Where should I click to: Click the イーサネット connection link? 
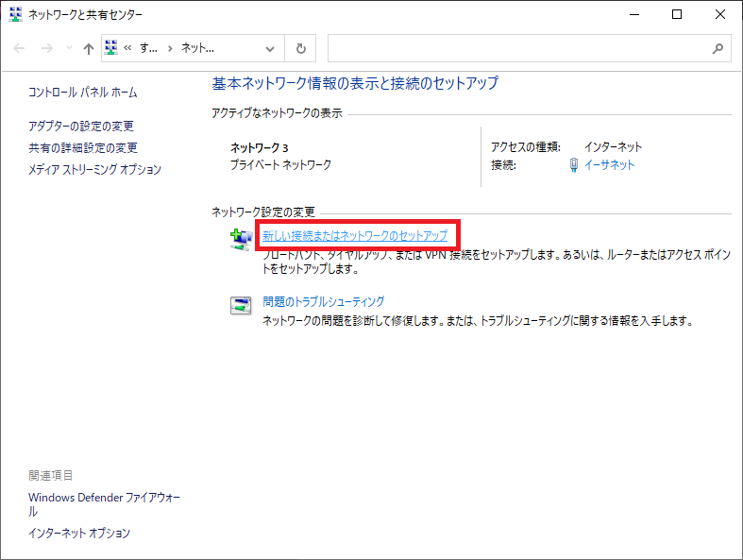[609, 165]
